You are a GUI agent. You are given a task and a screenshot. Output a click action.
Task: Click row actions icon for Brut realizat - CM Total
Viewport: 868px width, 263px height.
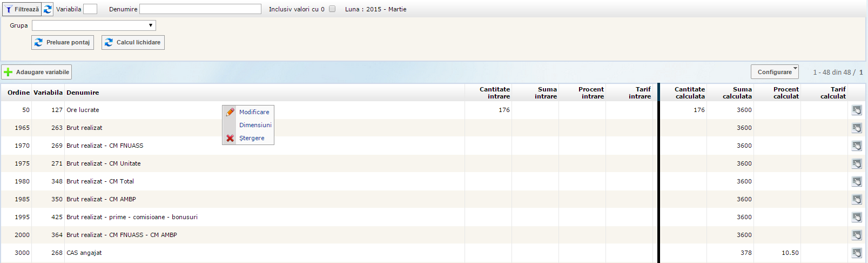857,181
